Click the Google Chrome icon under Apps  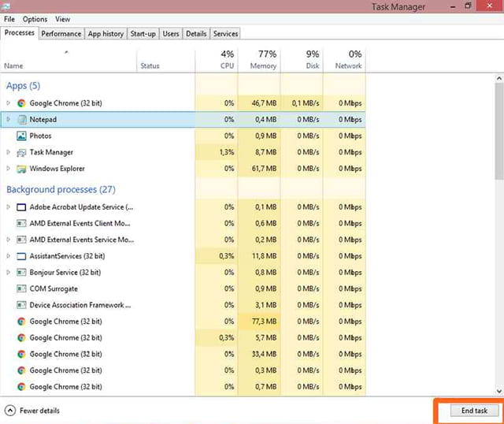(x=21, y=103)
